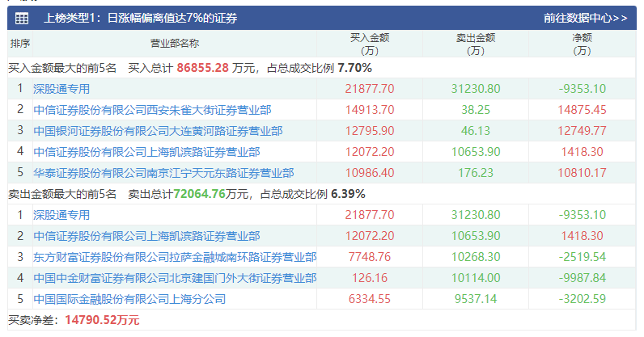Select -9353.10 in the 买入 top-5 深股通专用 row
The width and height of the screenshot is (644, 337).
(x=582, y=89)
